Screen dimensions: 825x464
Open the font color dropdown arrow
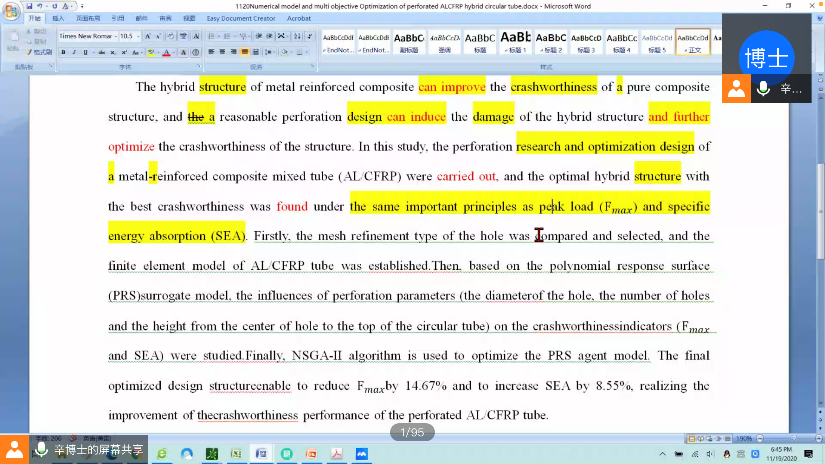click(176, 52)
